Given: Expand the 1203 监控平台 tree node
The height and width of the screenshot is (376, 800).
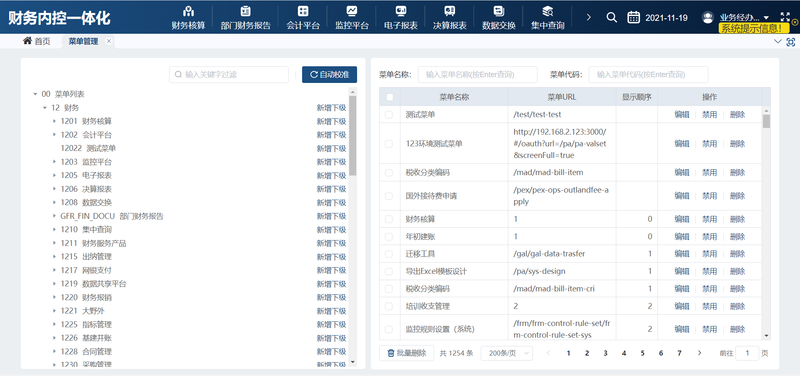Looking at the screenshot, I should click(x=54, y=162).
